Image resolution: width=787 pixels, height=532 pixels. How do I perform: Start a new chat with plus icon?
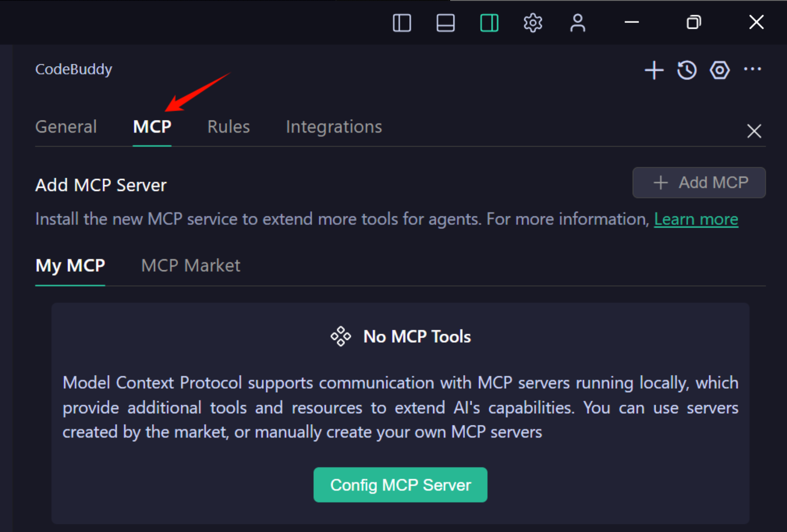click(654, 70)
